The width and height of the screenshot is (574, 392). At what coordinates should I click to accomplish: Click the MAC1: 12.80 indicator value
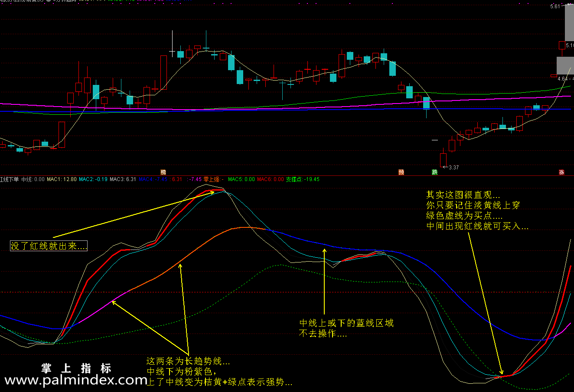pyautogui.click(x=62, y=179)
